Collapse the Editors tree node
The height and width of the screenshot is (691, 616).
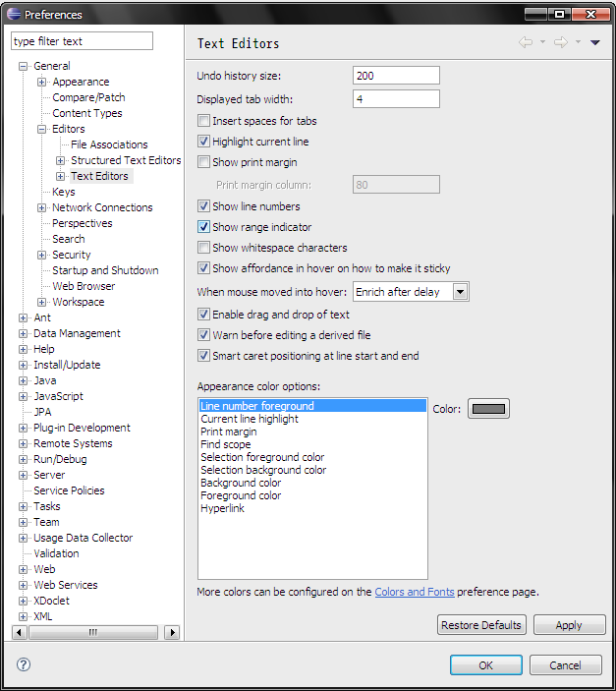click(41, 130)
